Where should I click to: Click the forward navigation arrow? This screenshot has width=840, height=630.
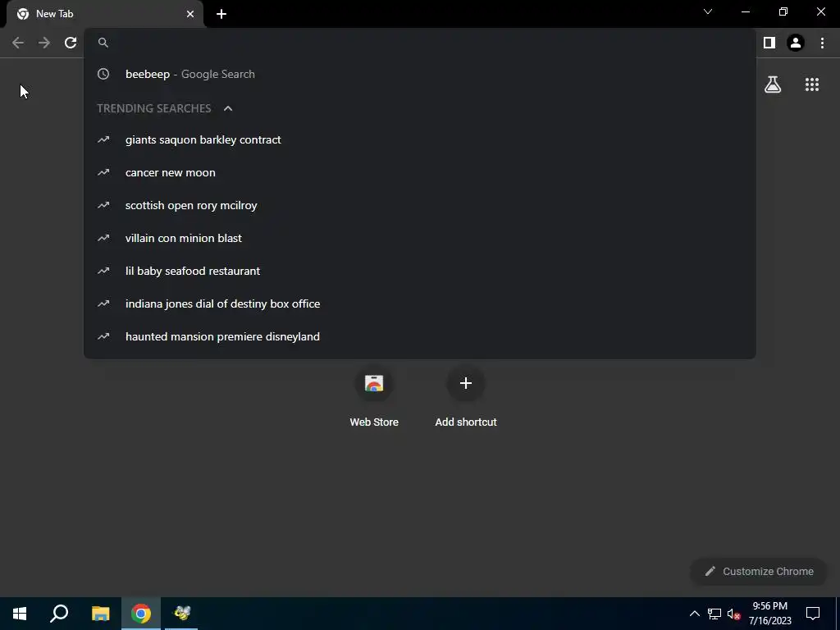(x=44, y=43)
